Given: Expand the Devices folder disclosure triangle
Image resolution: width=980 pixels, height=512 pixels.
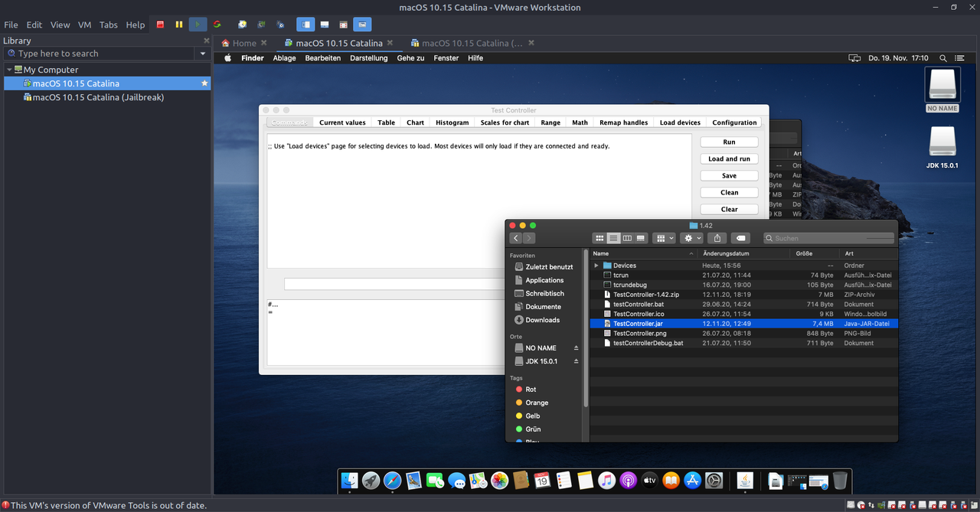Looking at the screenshot, I should (596, 266).
